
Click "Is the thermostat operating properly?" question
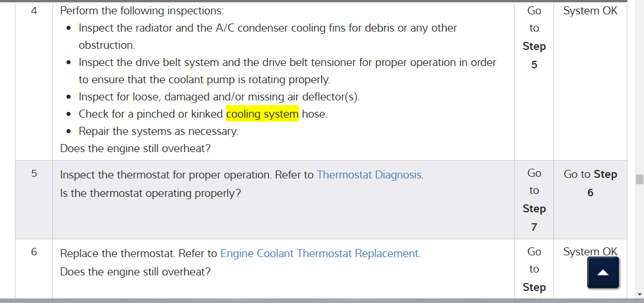coord(150,193)
